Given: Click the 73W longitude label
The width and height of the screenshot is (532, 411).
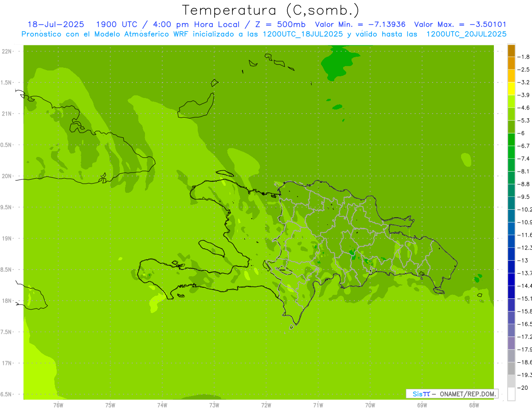Looking at the screenshot, I should [x=214, y=405].
